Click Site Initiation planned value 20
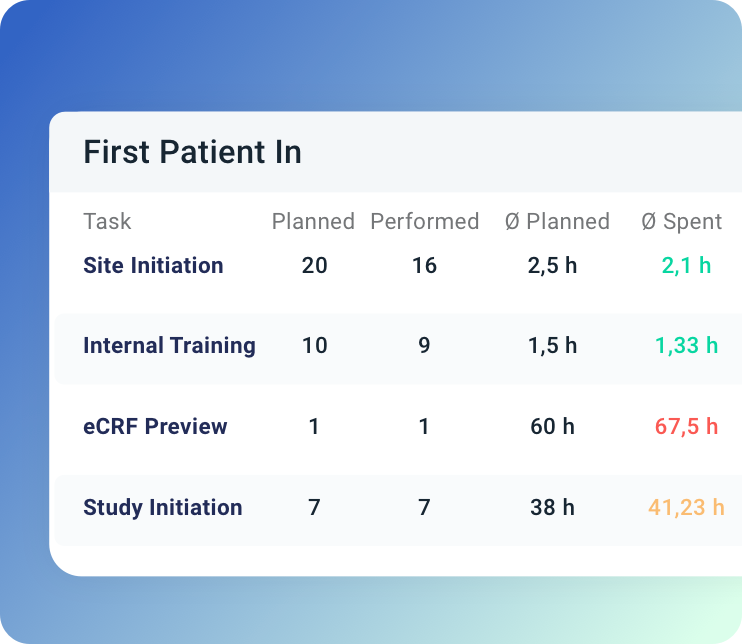 (314, 266)
